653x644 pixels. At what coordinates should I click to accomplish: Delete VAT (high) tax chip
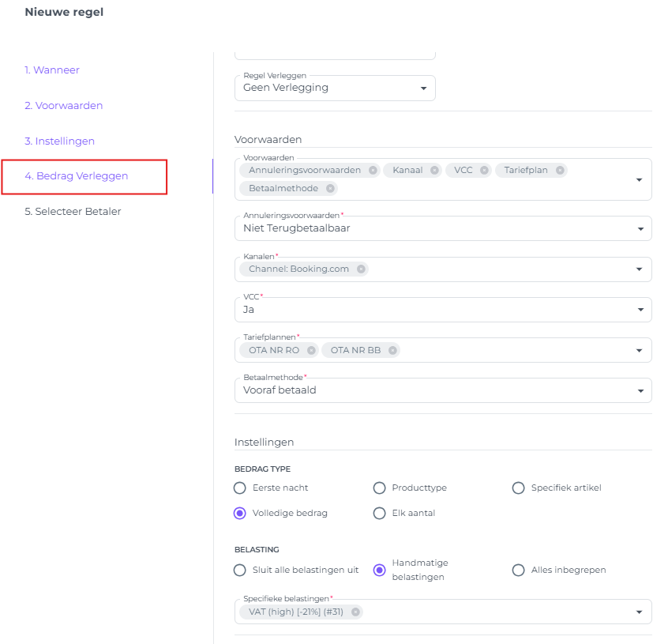(355, 612)
